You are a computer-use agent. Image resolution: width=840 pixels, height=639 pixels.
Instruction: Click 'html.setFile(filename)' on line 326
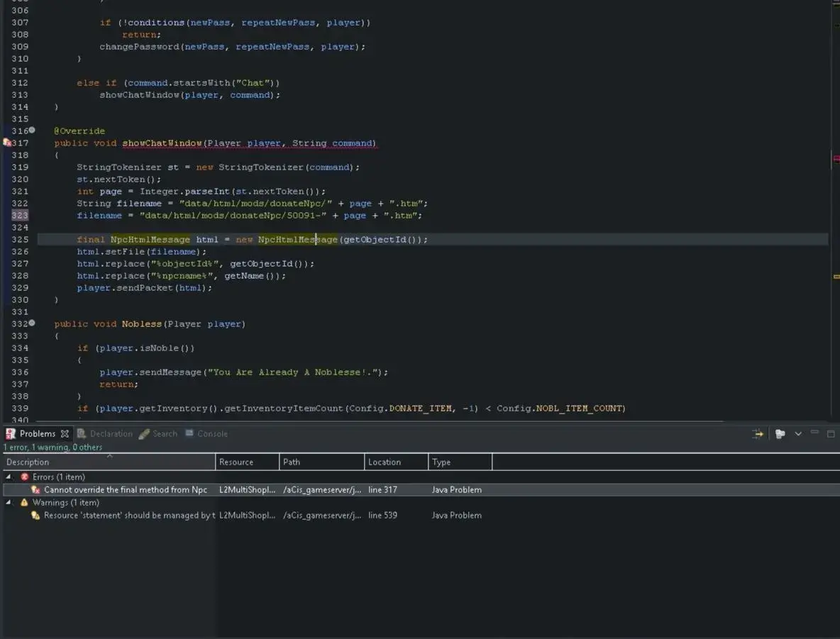(x=141, y=252)
